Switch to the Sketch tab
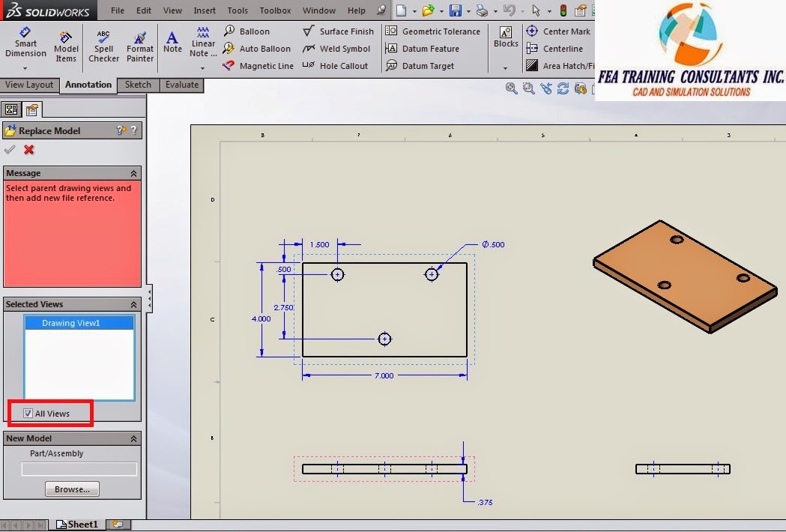Screen dimensions: 786x532 (x=138, y=85)
